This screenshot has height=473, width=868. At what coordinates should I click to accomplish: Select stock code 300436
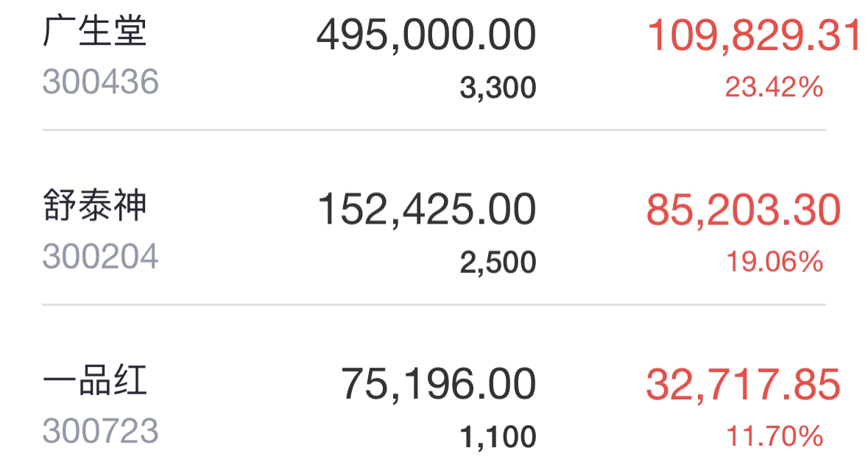(101, 82)
